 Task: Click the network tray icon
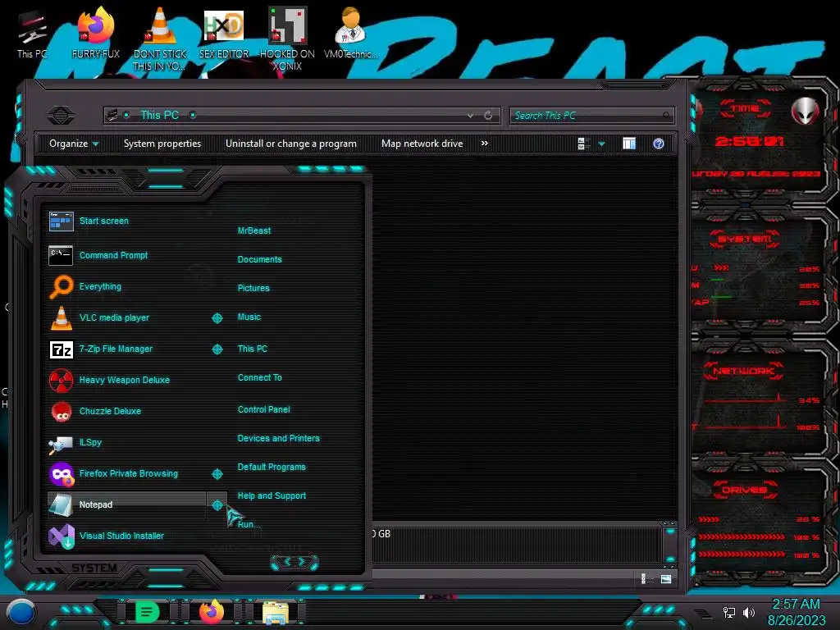pos(729,612)
